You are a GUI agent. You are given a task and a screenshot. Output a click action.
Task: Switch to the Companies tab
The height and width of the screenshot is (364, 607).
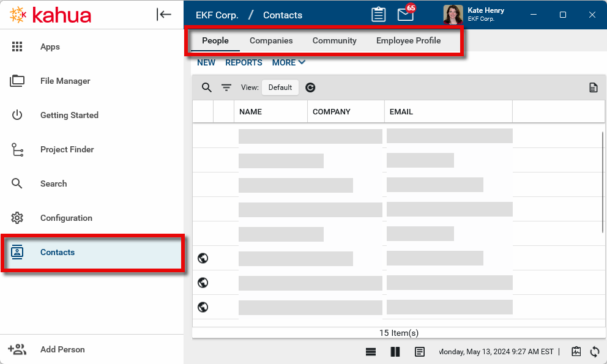[271, 41]
